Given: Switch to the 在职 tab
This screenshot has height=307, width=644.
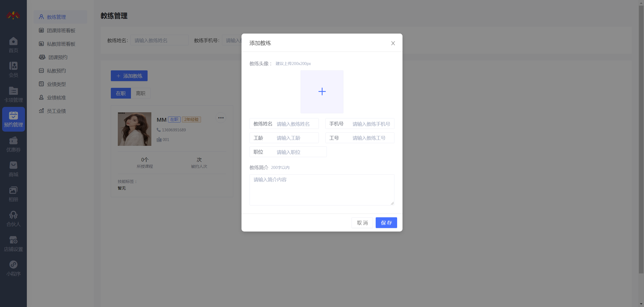Looking at the screenshot, I should coord(121,93).
